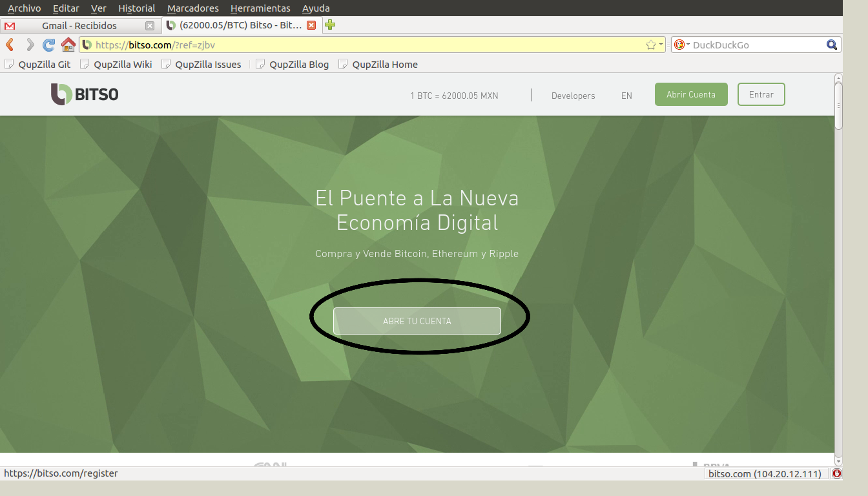This screenshot has width=868, height=496.
Task: Go back with the browser back arrow
Action: click(10, 45)
